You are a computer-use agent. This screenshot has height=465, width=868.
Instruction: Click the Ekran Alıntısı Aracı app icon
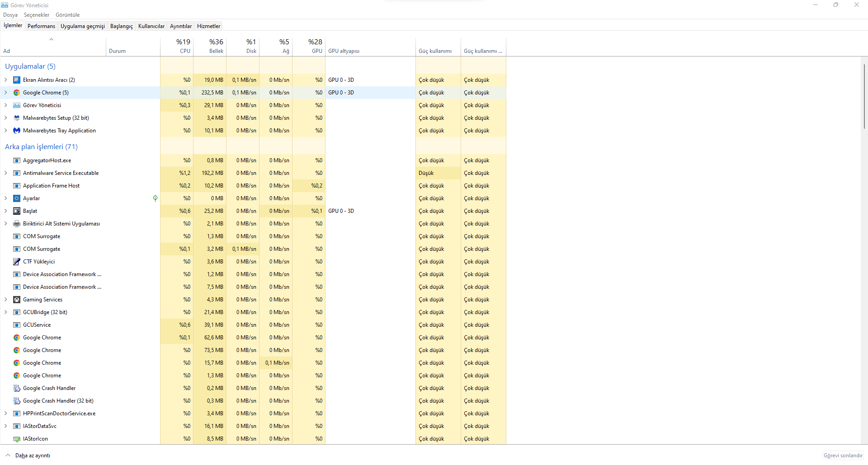(17, 80)
